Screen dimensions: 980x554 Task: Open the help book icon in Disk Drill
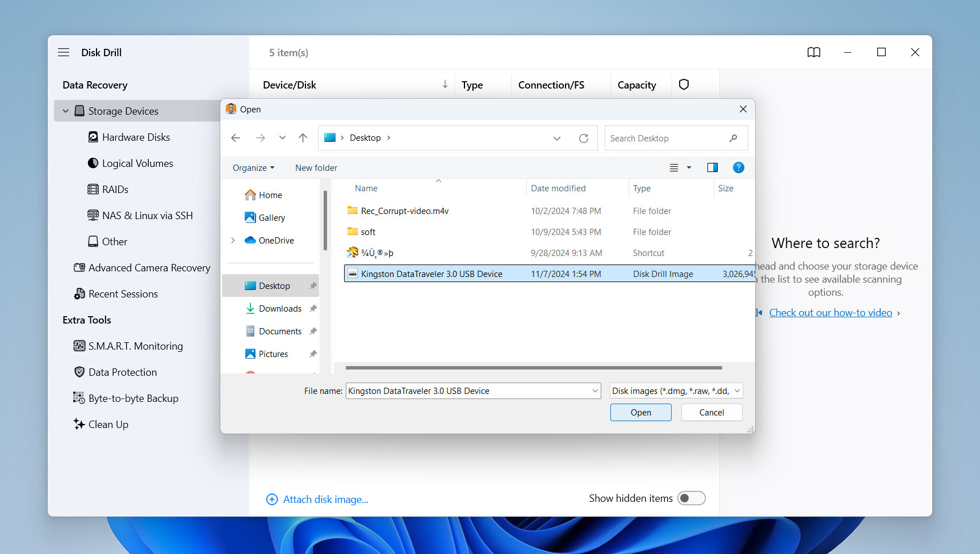[814, 52]
